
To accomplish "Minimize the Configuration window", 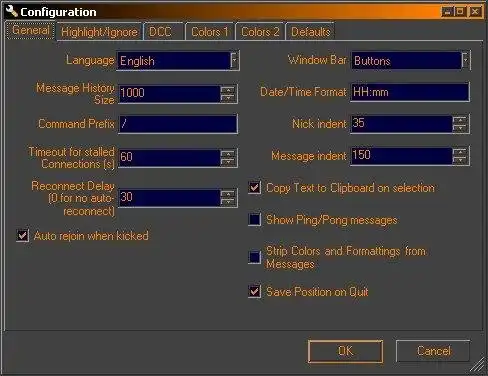I will (x=447, y=12).
